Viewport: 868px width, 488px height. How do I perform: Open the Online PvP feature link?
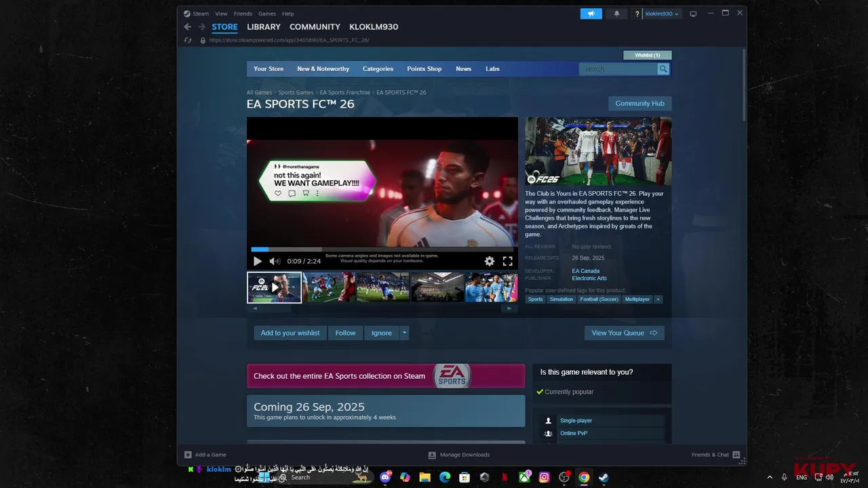coord(574,433)
